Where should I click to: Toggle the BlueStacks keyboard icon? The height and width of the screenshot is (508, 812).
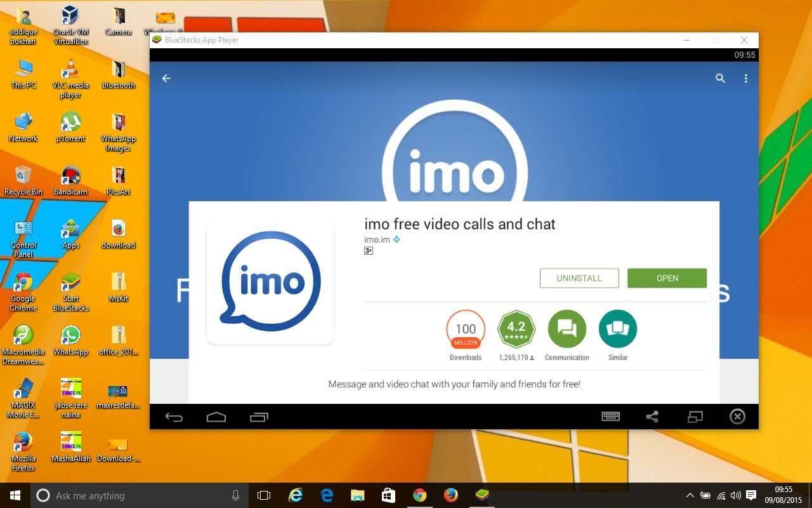click(610, 417)
